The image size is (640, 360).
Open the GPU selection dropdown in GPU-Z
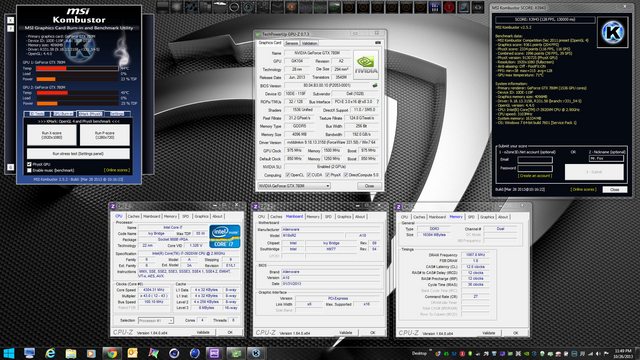coord(293,186)
